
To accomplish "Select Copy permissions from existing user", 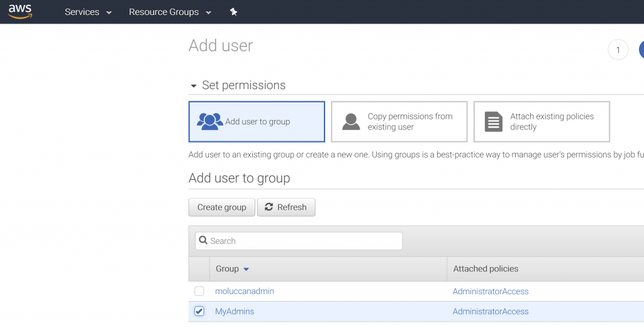I will 399,122.
